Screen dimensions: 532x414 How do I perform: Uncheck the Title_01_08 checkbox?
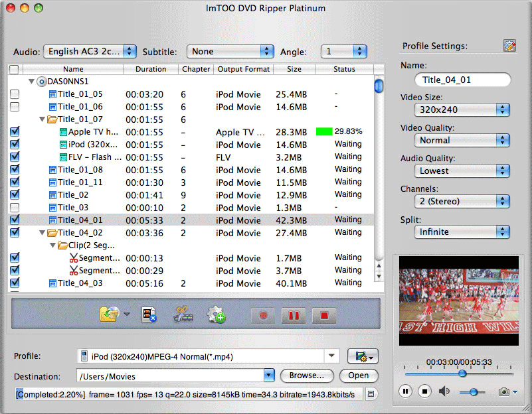pos(15,169)
